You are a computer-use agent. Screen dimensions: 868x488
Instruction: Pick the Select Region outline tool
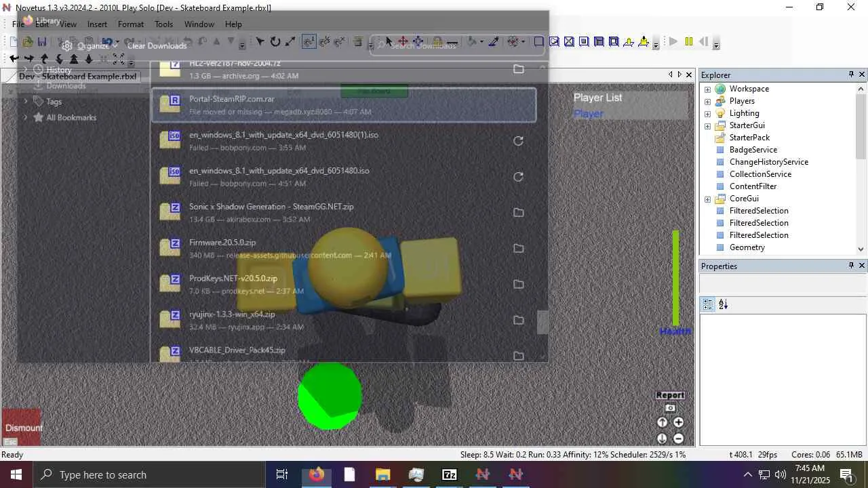[539, 42]
